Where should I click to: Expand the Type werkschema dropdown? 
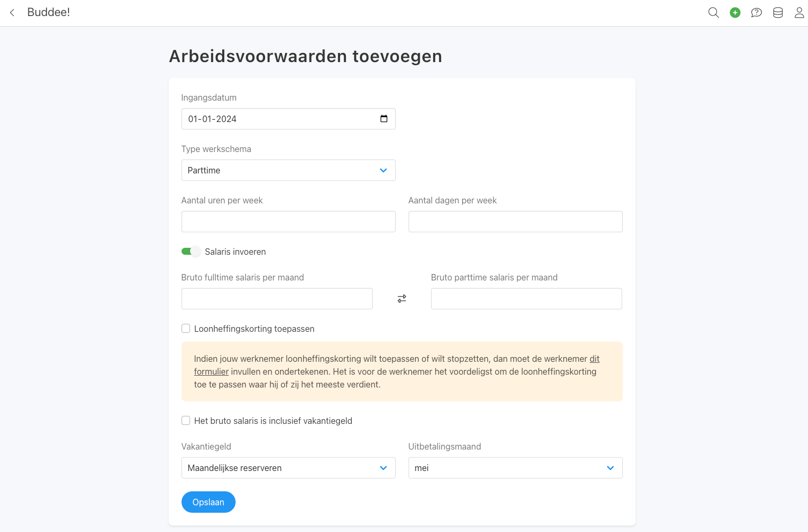pos(289,170)
